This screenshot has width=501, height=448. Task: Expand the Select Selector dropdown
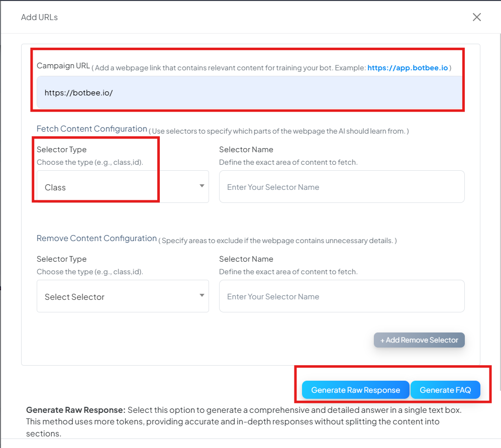coord(123,296)
